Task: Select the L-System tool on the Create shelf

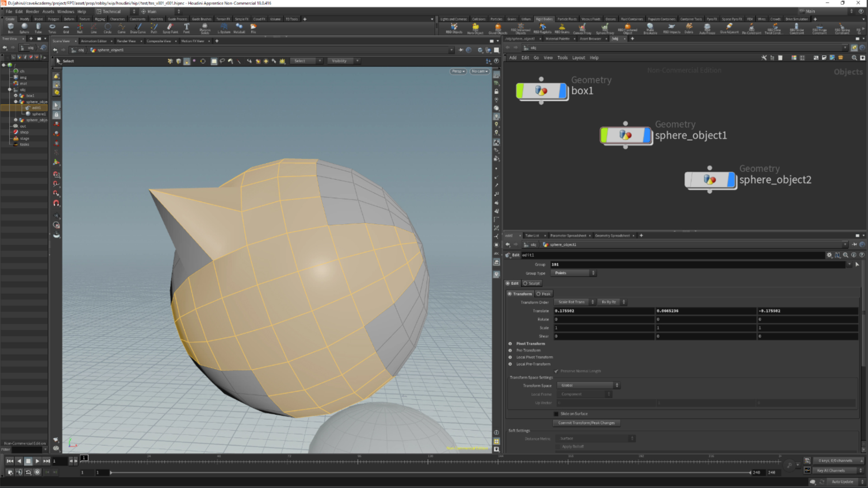Action: point(223,28)
